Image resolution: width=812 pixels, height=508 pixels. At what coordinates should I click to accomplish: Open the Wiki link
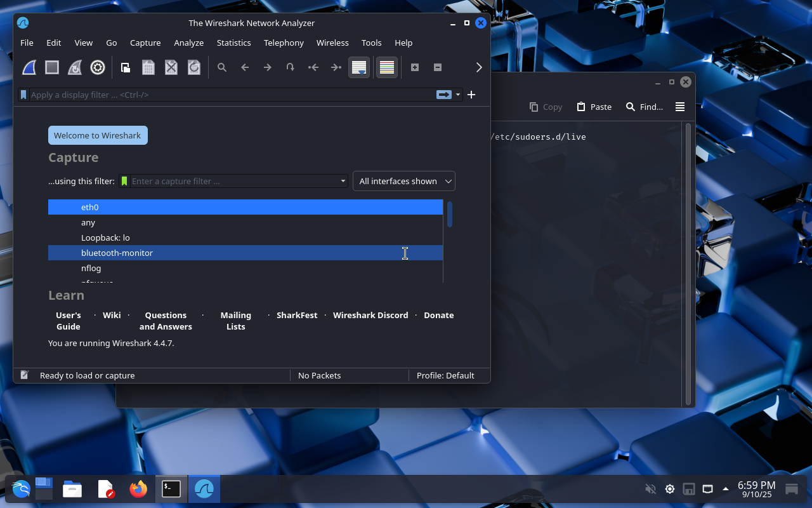pyautogui.click(x=112, y=315)
